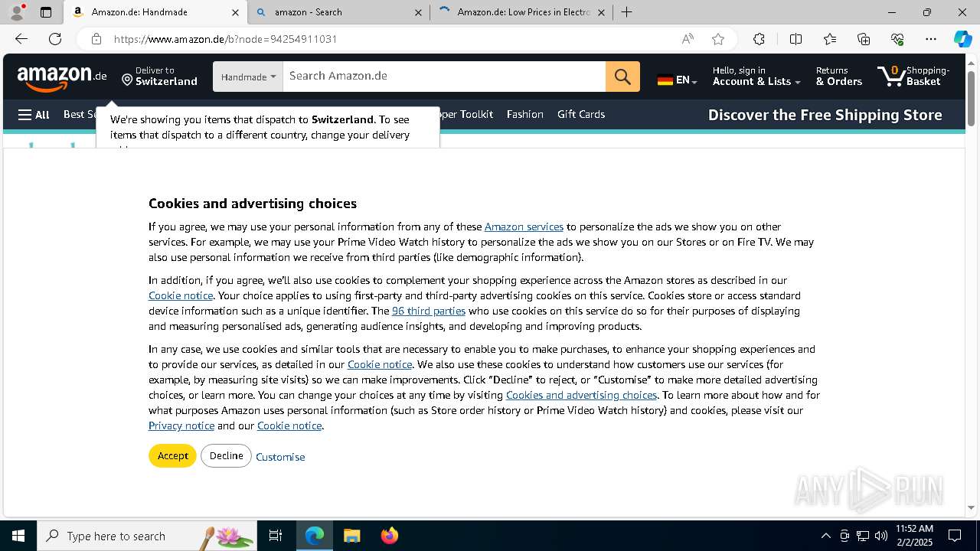Screen dimensions: 980x551
Task: Open browser Extensions puzzle icon
Action: coord(759,39)
